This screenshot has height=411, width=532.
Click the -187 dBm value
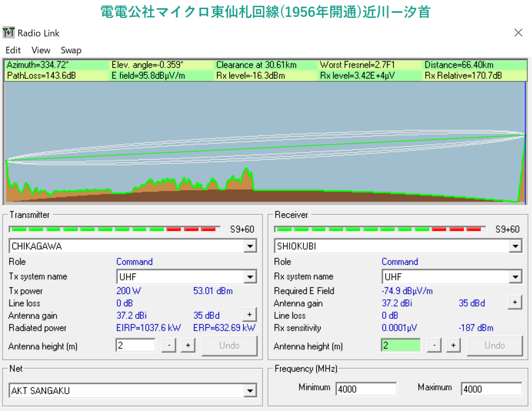pos(476,328)
